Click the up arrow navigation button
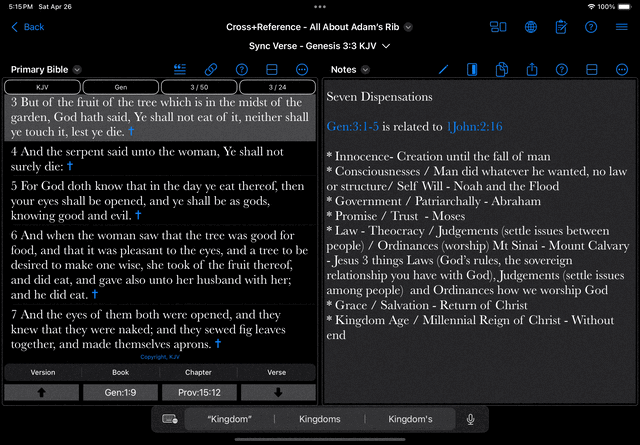Viewport: 640px width, 445px height. 42,392
